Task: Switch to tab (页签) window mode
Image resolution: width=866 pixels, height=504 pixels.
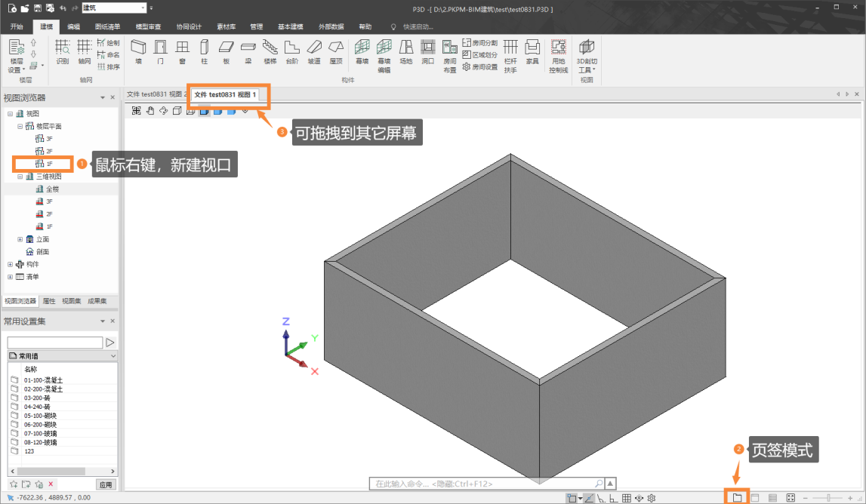Action: click(x=737, y=497)
